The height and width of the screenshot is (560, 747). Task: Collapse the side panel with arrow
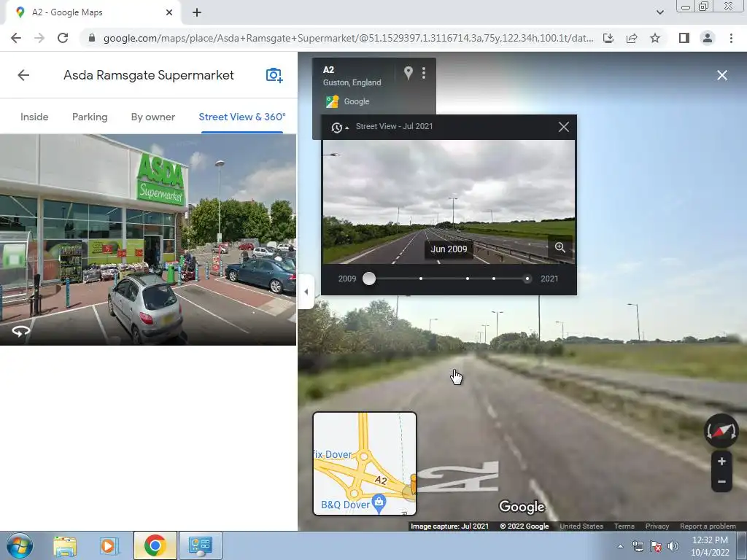point(306,292)
